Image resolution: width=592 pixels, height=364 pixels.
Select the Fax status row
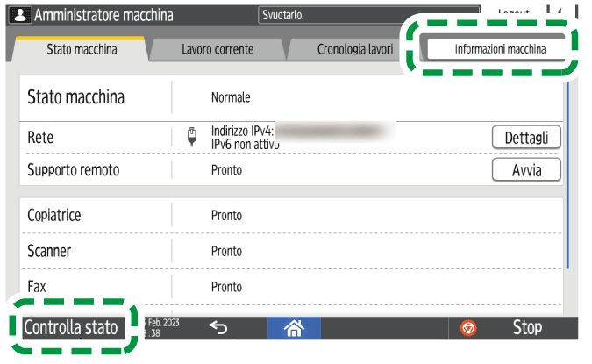click(x=289, y=287)
